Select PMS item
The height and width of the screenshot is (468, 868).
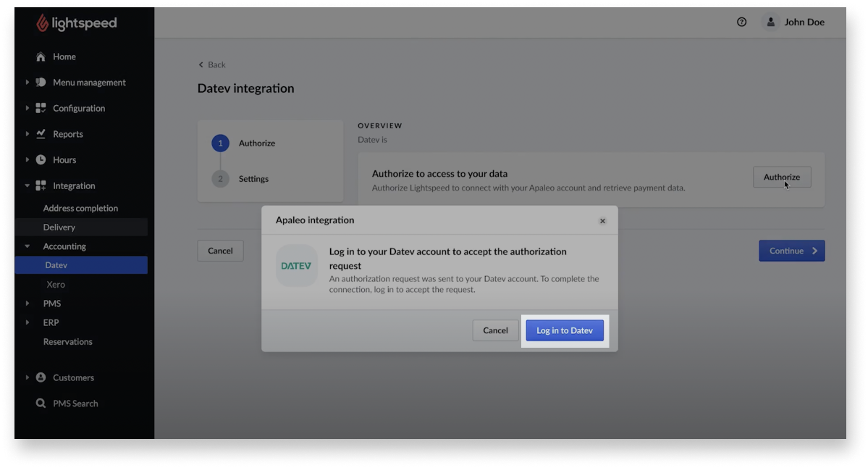[x=51, y=304]
